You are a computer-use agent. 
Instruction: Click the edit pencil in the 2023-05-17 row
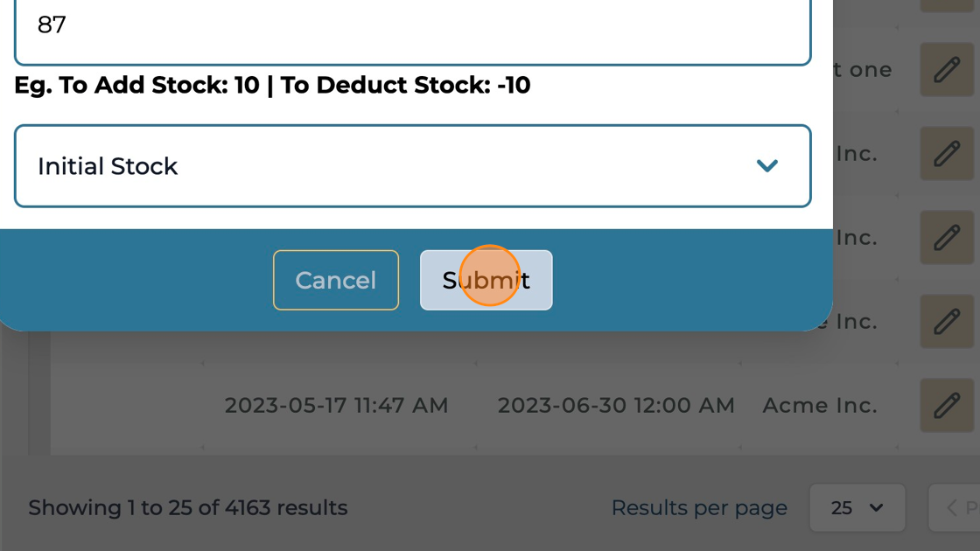[947, 406]
